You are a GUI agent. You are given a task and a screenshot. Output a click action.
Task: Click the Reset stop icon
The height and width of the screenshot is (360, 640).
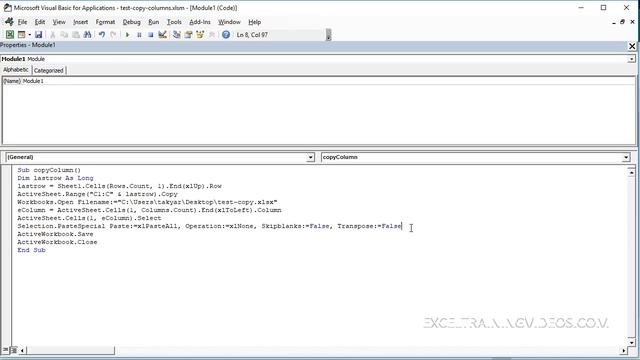(x=151, y=35)
